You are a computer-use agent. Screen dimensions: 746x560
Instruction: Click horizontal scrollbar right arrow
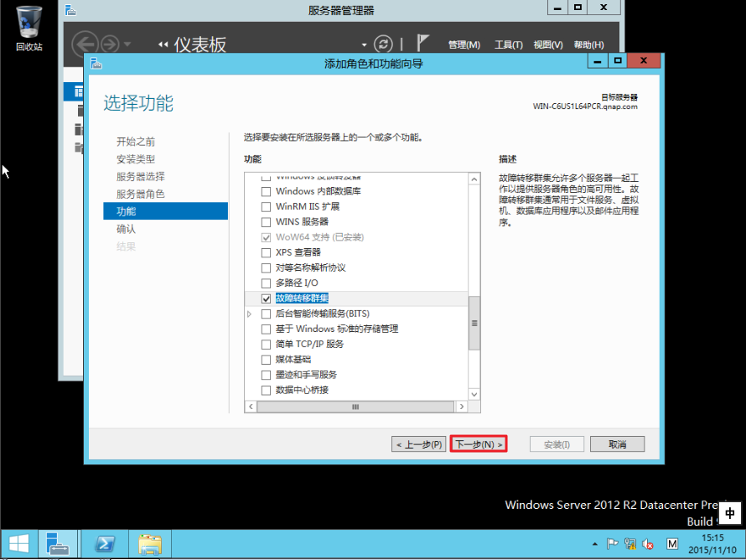pos(461,407)
